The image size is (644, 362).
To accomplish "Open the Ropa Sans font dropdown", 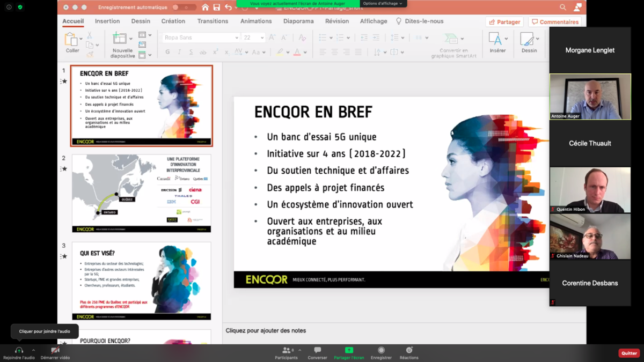I will click(x=201, y=38).
